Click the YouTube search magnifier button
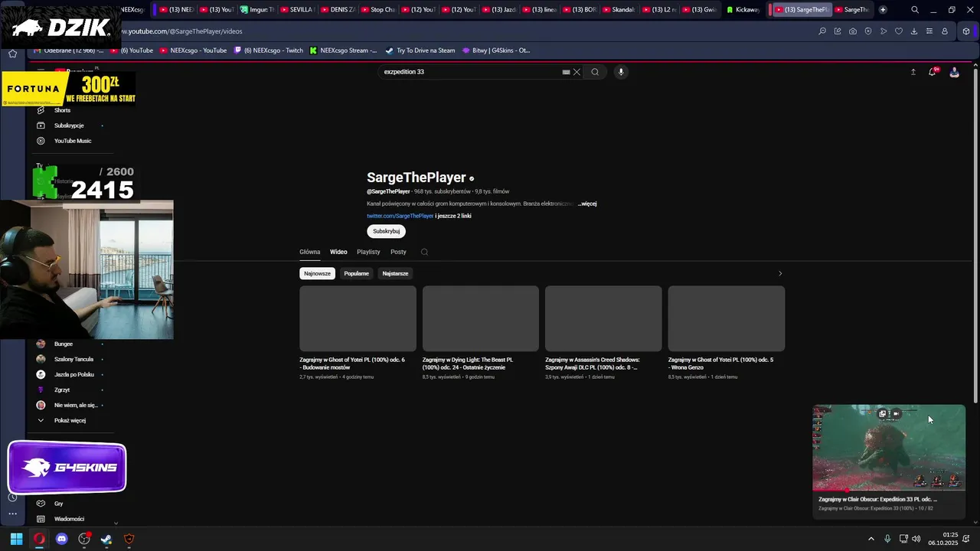This screenshot has width=980, height=551. click(x=595, y=72)
